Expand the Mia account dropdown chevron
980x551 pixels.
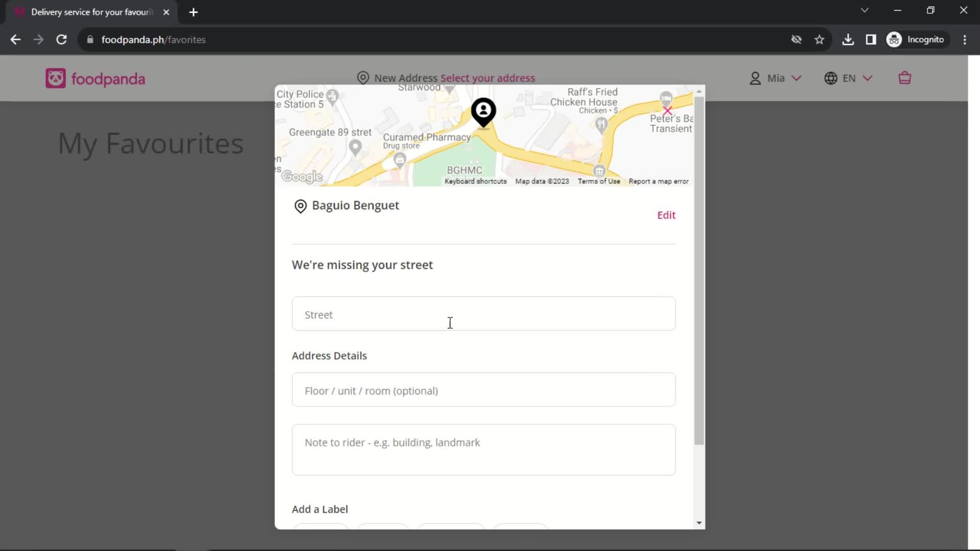pyautogui.click(x=796, y=78)
